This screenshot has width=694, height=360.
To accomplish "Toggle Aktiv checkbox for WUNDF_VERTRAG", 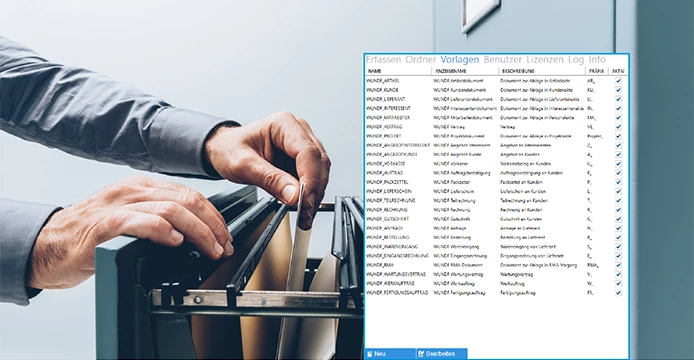I will pos(618,127).
